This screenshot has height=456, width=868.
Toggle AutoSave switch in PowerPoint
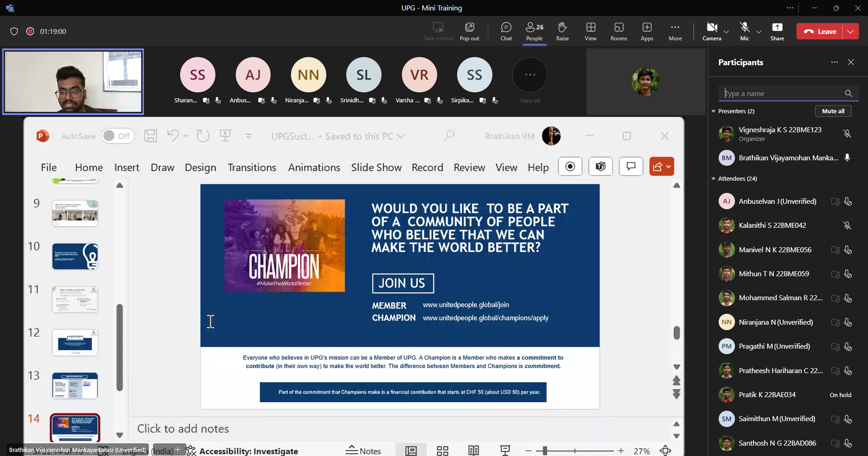(x=118, y=136)
